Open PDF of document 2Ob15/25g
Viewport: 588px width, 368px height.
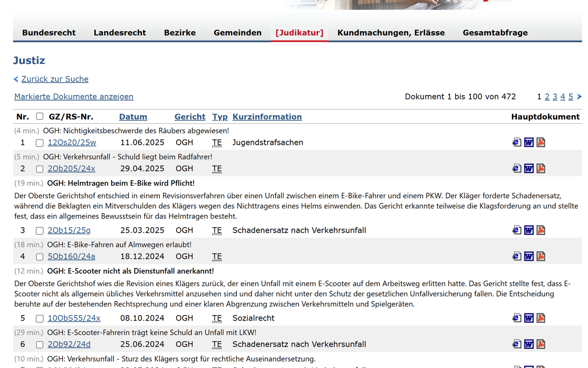[541, 230]
